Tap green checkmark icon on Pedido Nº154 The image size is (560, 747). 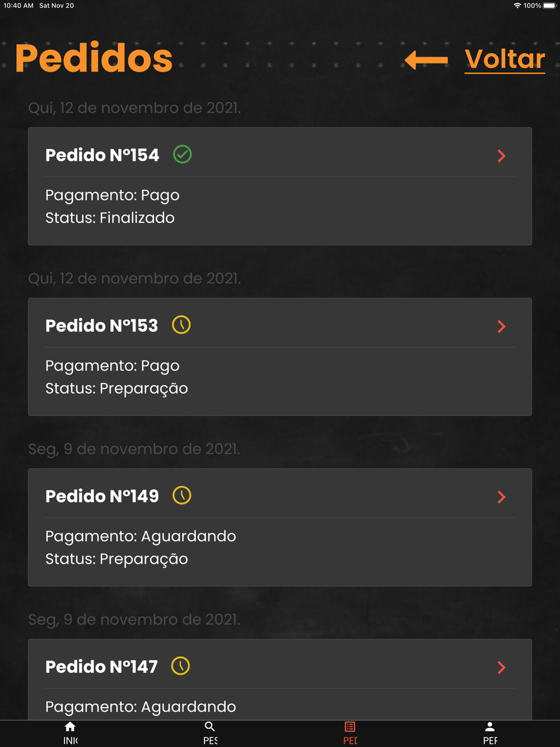pos(183,154)
